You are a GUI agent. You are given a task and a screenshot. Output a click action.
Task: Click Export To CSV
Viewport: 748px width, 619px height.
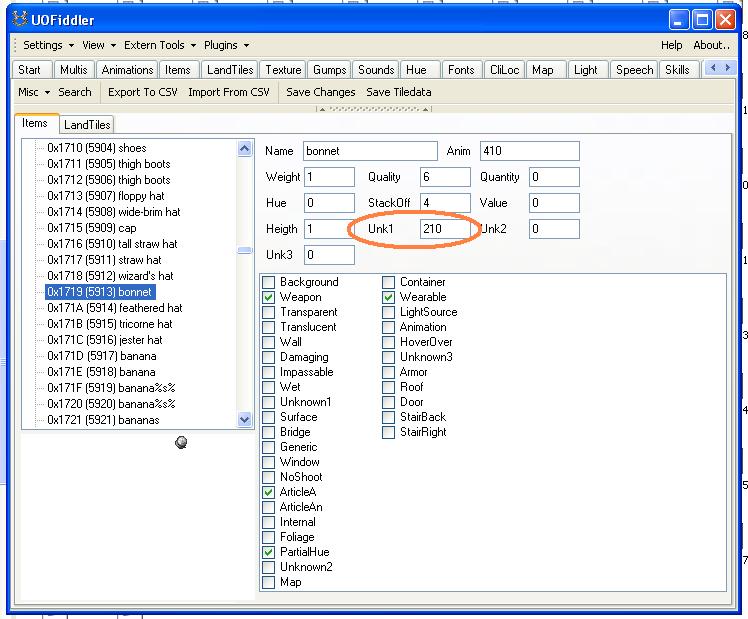click(x=143, y=92)
